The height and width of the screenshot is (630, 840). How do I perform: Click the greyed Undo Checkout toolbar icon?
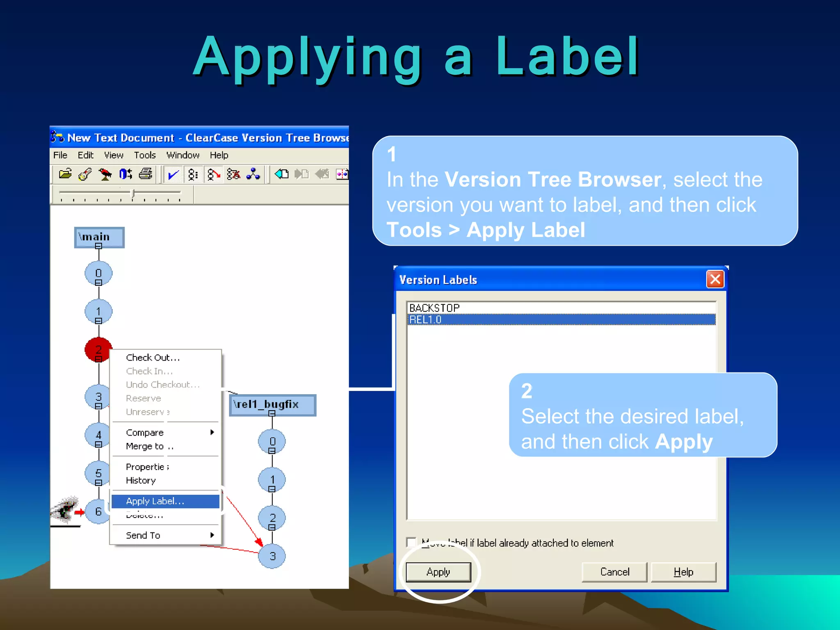click(x=322, y=174)
